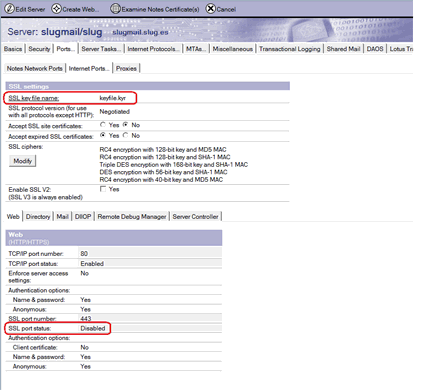Select the Web protocol tab
The height and width of the screenshot is (390, 422).
pyautogui.click(x=13, y=217)
